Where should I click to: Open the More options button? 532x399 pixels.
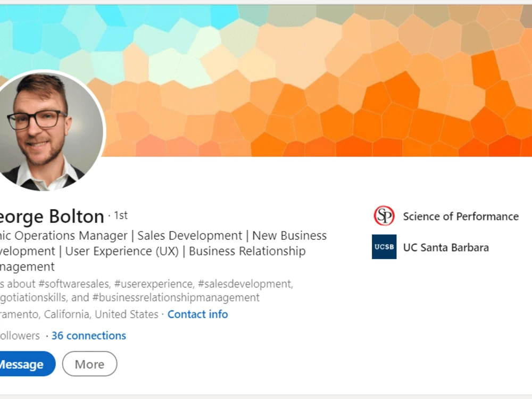click(89, 364)
